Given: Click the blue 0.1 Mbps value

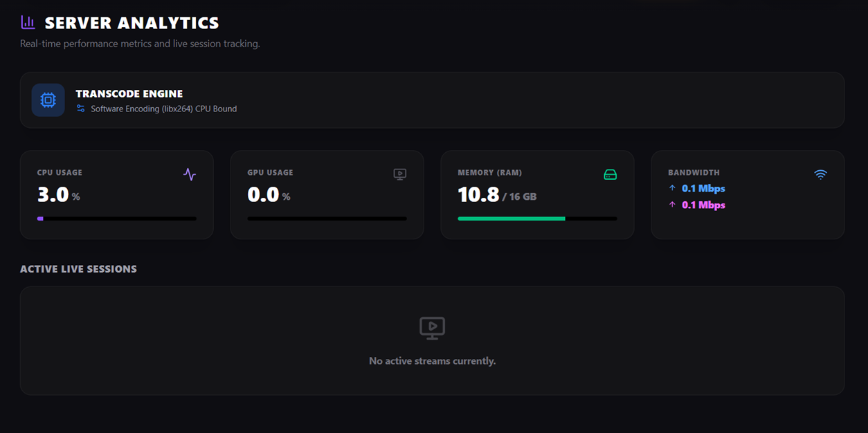Looking at the screenshot, I should point(703,188).
